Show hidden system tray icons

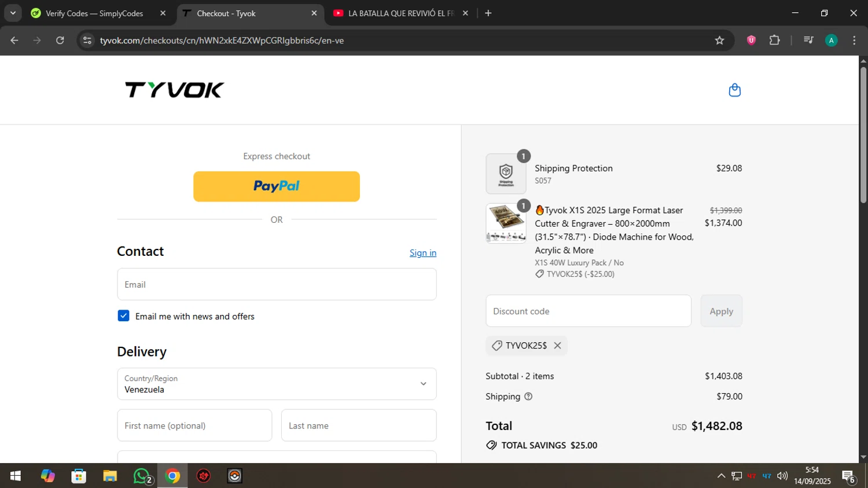click(721, 476)
